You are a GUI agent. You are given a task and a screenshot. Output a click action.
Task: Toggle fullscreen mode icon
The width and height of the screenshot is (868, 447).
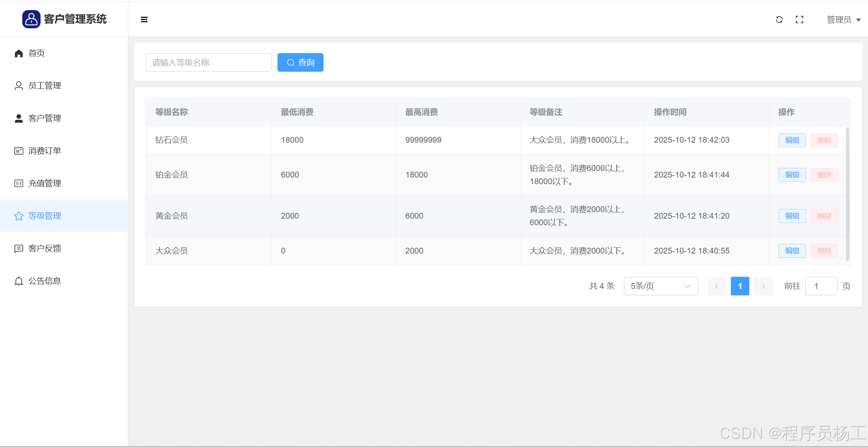coord(799,19)
